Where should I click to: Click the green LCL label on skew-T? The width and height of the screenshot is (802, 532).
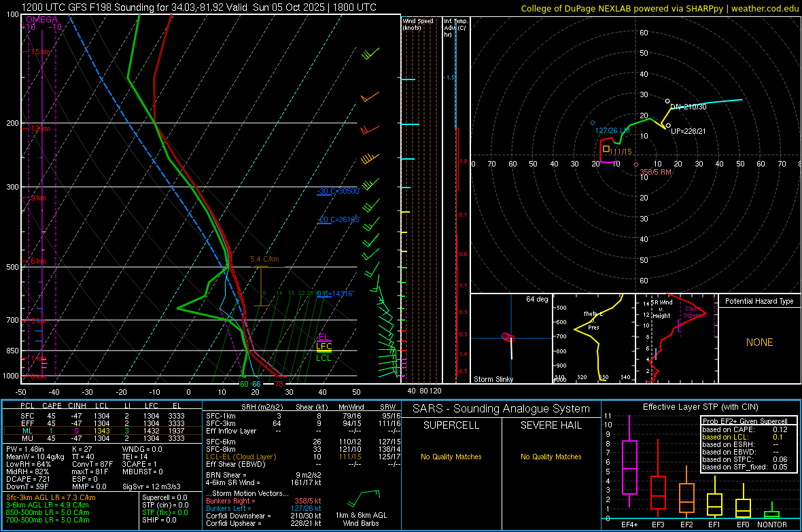[x=324, y=357]
